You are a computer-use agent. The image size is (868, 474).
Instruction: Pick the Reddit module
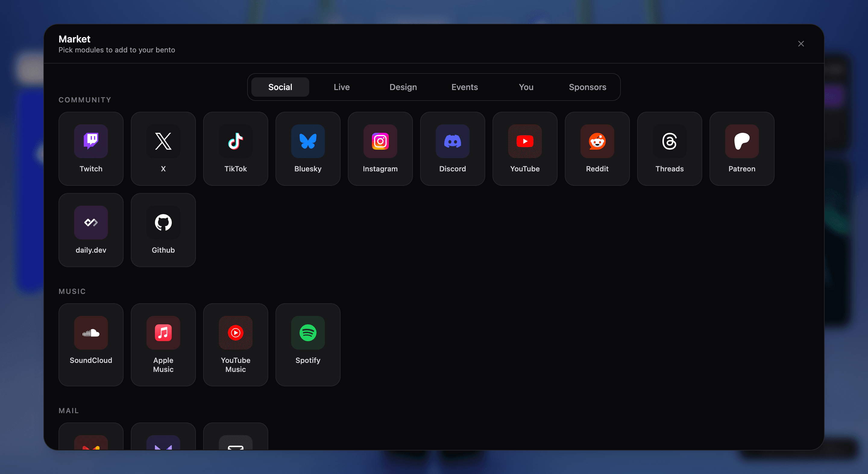[x=597, y=148]
